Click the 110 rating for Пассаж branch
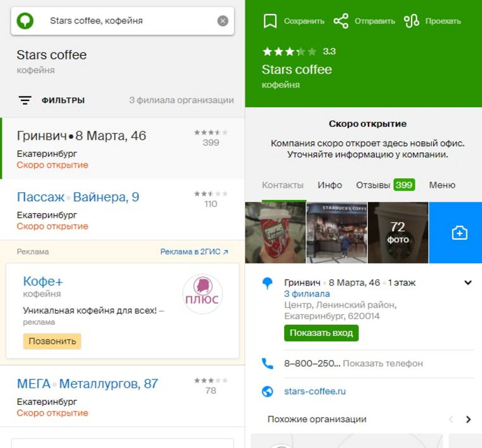482x448 pixels. point(211,199)
